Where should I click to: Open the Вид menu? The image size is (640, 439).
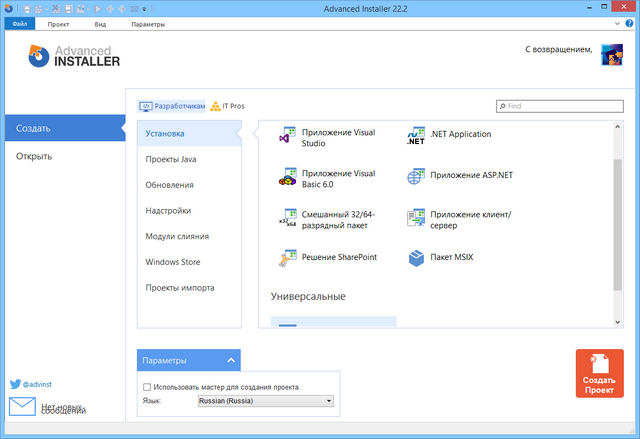click(x=100, y=21)
